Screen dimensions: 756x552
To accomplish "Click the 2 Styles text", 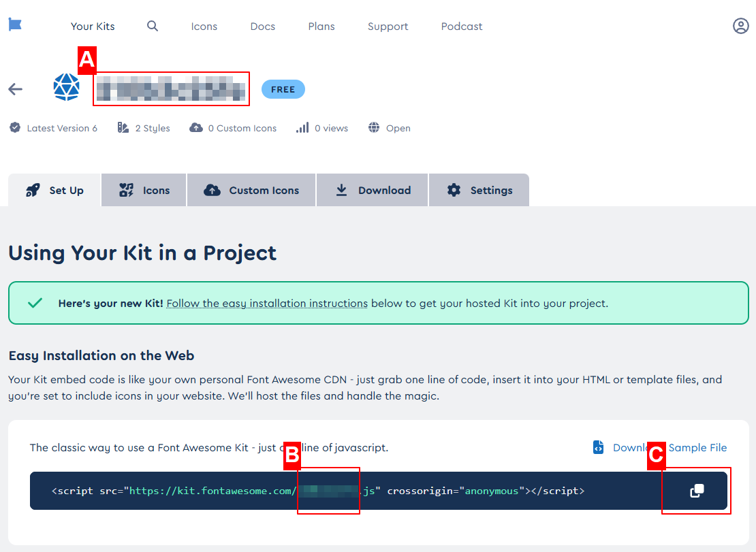I will [x=153, y=128].
